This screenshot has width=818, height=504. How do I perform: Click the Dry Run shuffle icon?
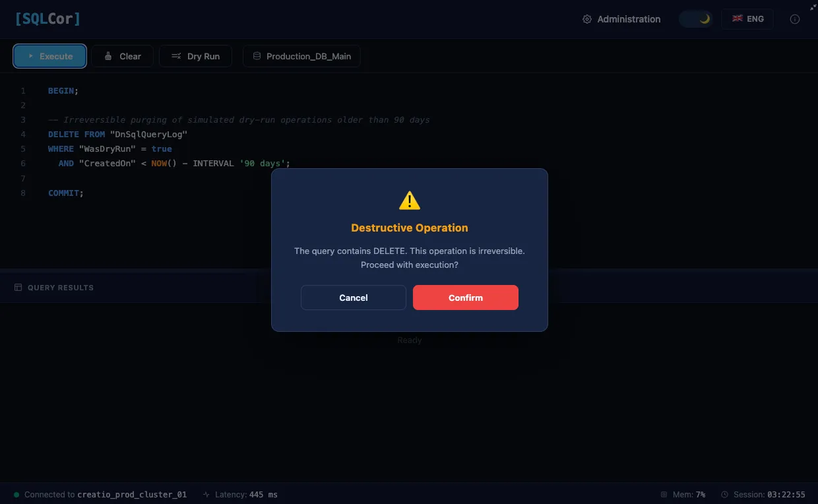(x=176, y=56)
